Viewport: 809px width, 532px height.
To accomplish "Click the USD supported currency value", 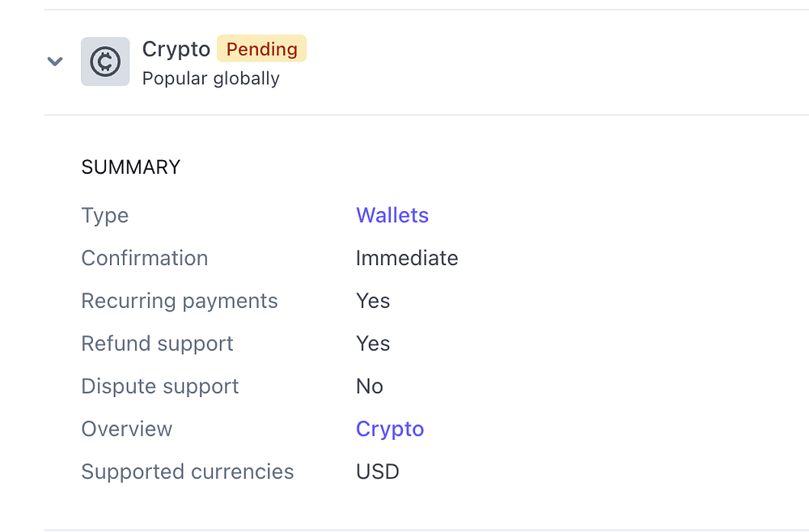I will (378, 471).
